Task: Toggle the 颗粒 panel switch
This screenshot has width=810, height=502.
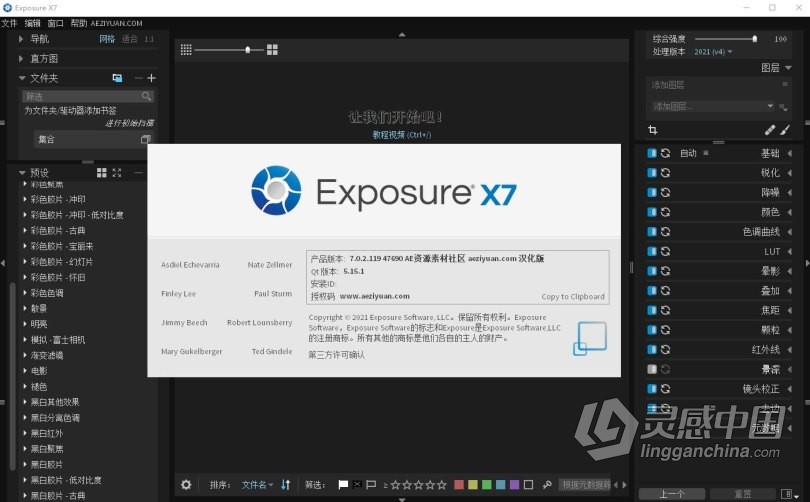Action: 652,330
